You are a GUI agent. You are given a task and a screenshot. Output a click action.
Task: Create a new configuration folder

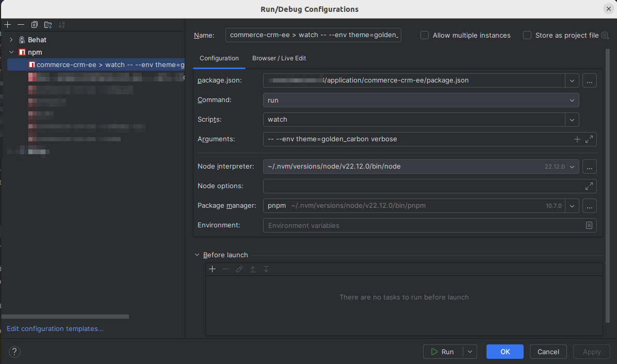pos(48,25)
